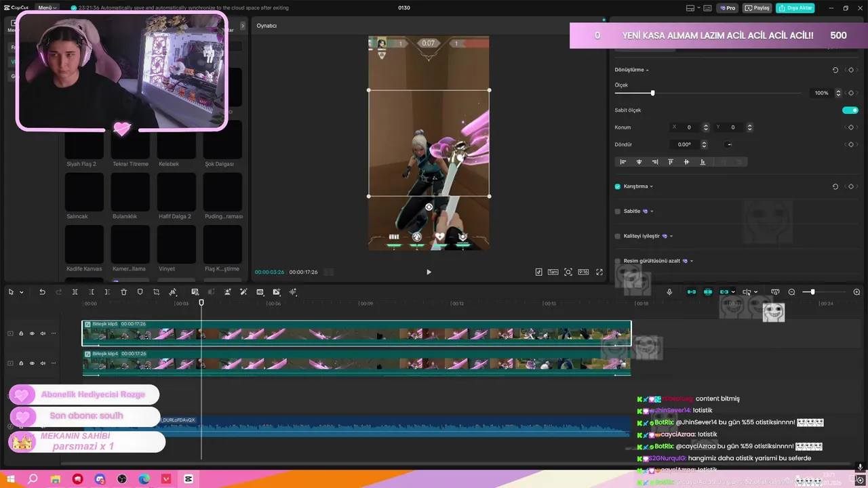Click the split clip tool in toolbar
Image resolution: width=868 pixels, height=488 pixels.
75,292
